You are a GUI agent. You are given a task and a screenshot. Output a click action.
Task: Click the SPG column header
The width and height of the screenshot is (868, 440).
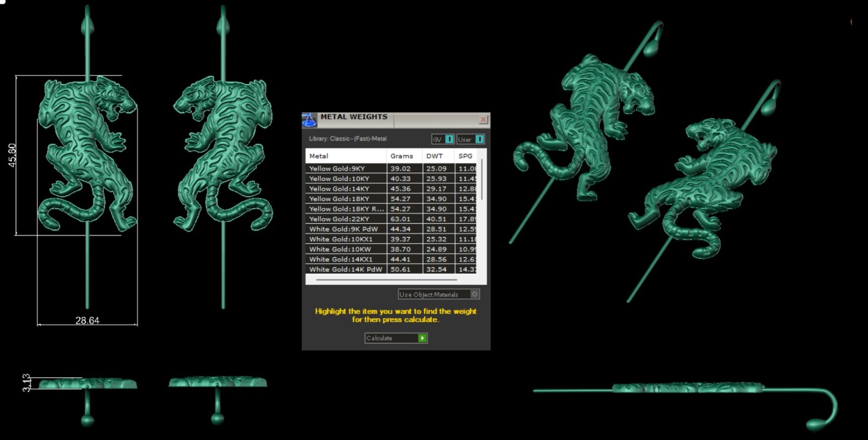coord(465,156)
